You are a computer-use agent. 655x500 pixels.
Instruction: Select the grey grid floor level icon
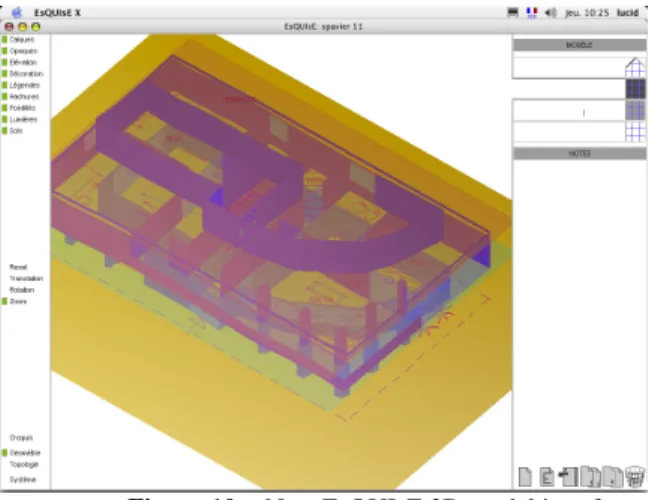(635, 111)
